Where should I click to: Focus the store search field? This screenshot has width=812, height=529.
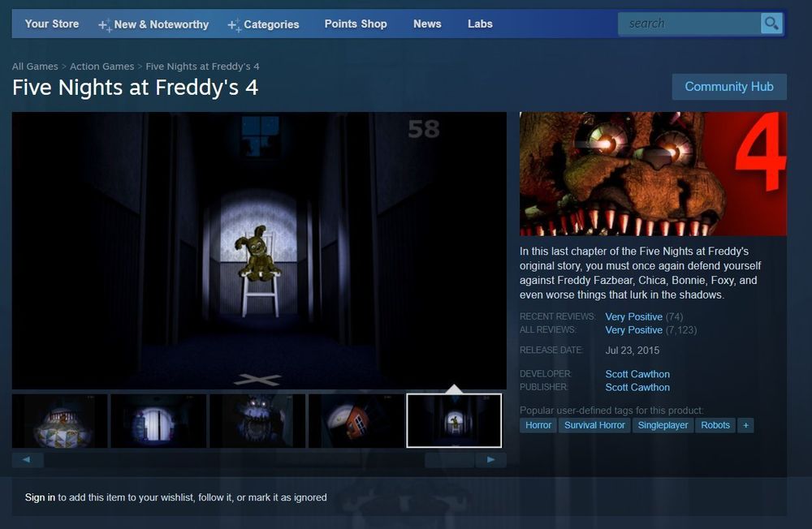pos(689,24)
